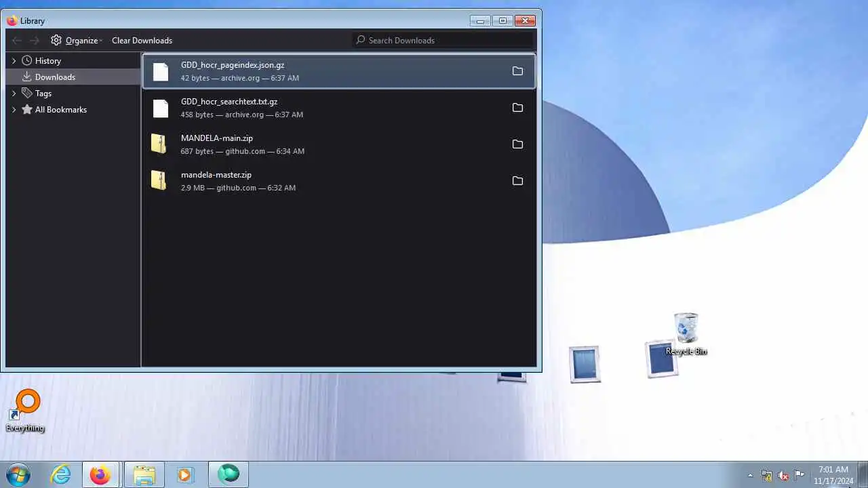The height and width of the screenshot is (488, 868).
Task: Click the Search Downloads field
Action: 443,40
